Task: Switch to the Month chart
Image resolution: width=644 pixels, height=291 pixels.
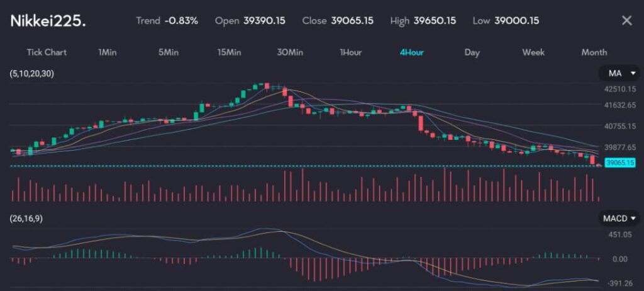Action: (594, 52)
